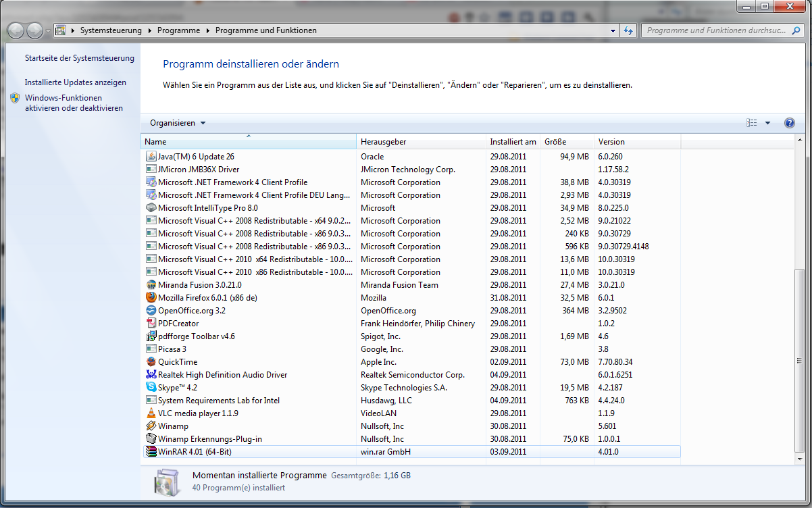
Task: Click the QuickTime program icon
Action: [151, 361]
